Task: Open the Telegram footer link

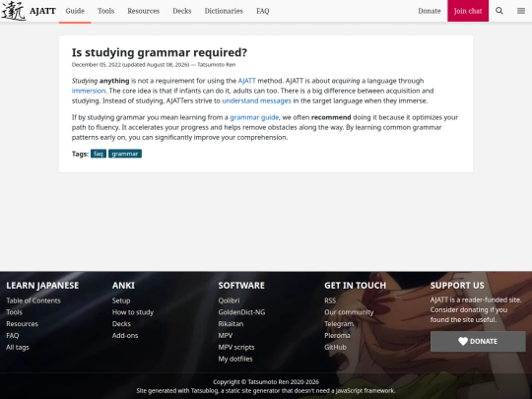Action: 339,324
